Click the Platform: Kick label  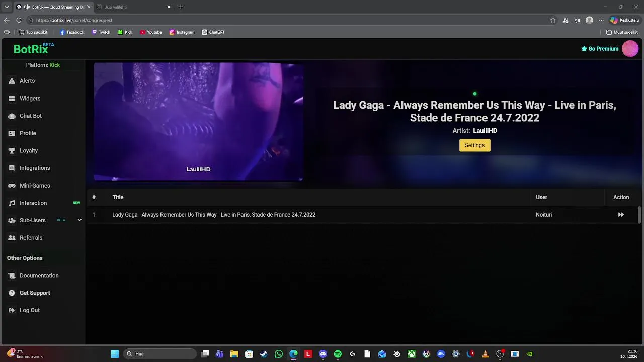coord(43,65)
